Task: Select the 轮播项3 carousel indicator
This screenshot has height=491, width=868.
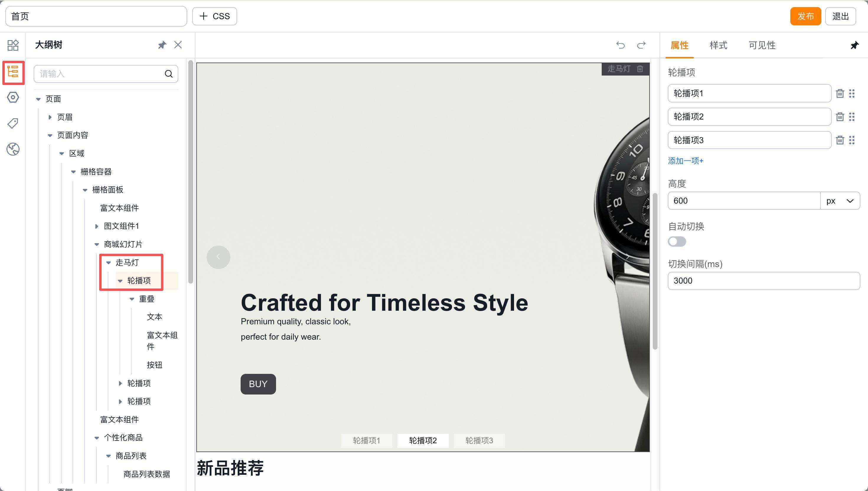Action: [479, 441]
